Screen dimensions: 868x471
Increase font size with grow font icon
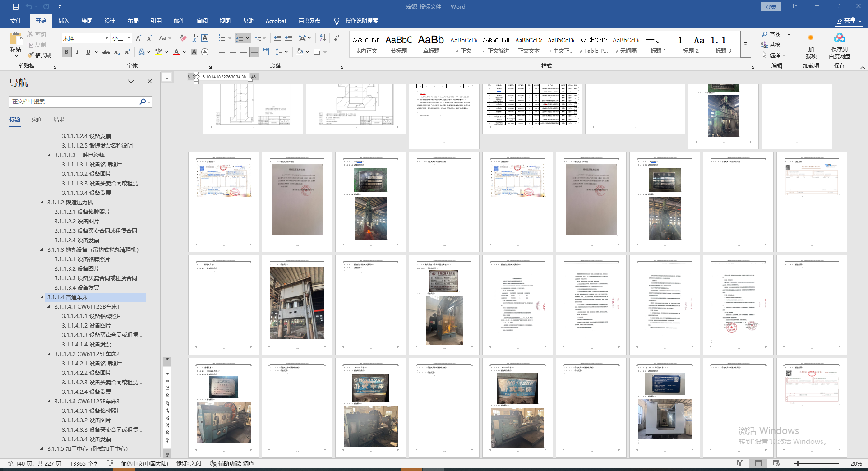coord(139,38)
